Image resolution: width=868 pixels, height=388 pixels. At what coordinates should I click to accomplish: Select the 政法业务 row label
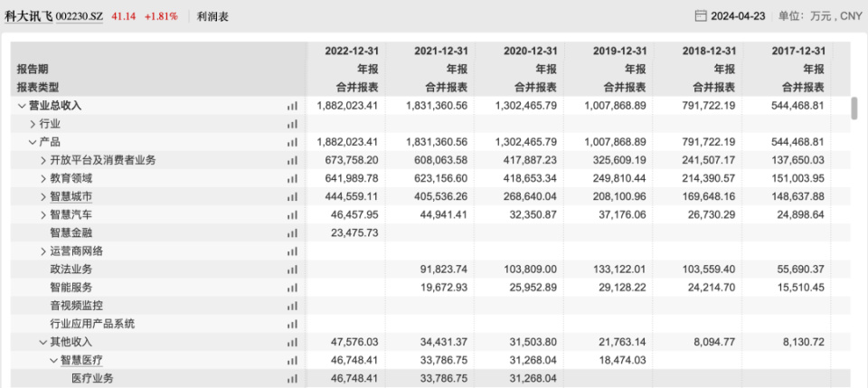point(71,270)
